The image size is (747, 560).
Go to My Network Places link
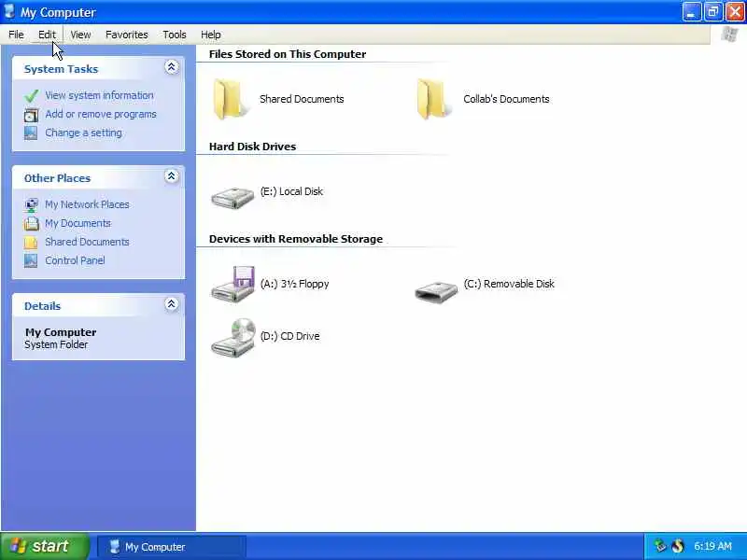pos(87,204)
